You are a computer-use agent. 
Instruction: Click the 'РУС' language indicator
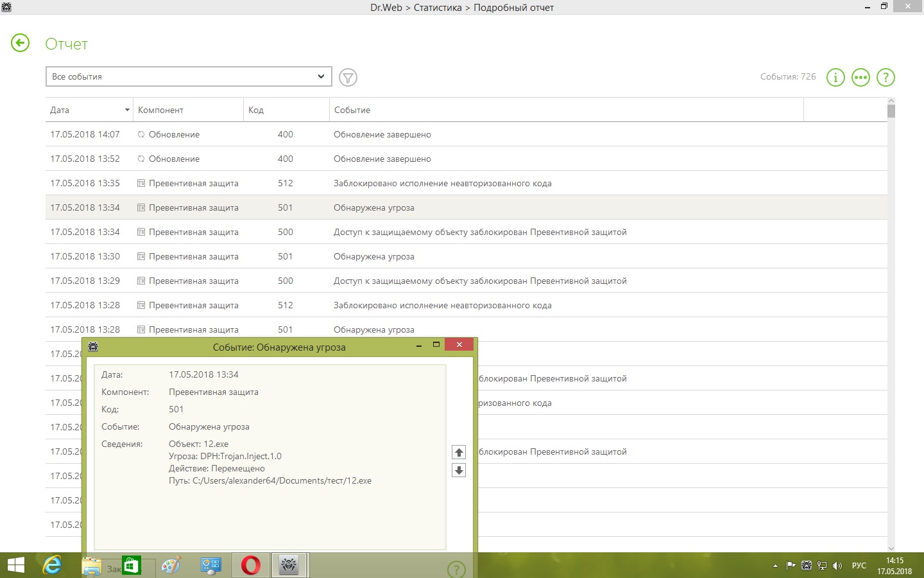click(859, 566)
